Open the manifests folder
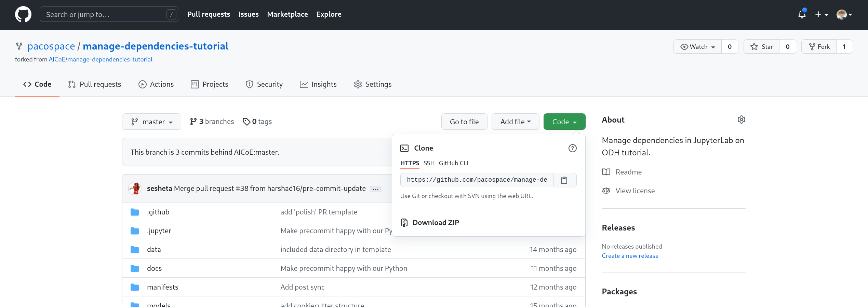Image resolution: width=868 pixels, height=307 pixels. [x=163, y=287]
